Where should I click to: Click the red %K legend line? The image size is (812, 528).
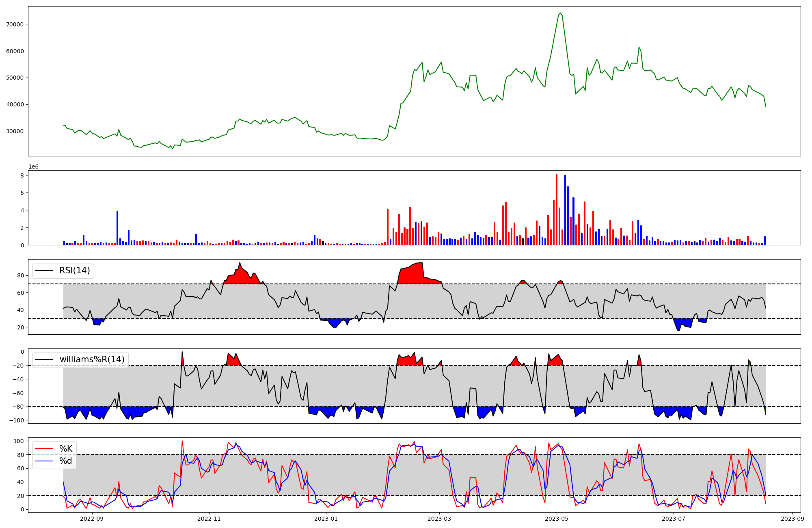click(x=45, y=449)
